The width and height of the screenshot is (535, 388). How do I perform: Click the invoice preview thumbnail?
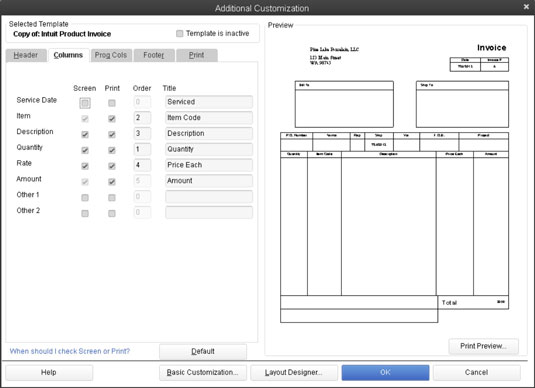click(394, 184)
